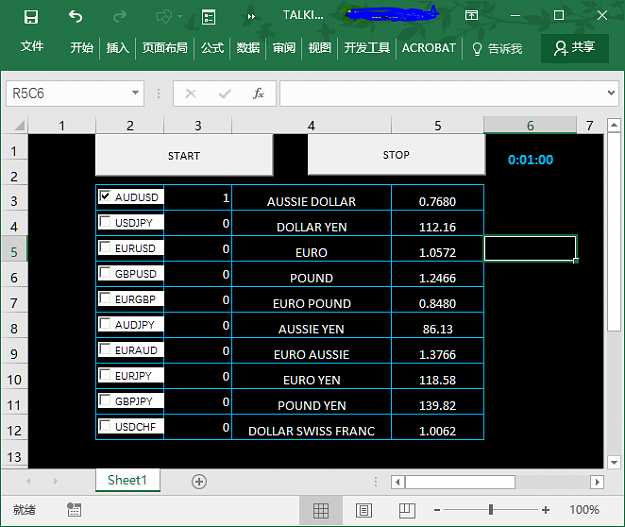Click the shapes icon in the quick access toolbar
Screen dimensions: 625x527
[164, 17]
